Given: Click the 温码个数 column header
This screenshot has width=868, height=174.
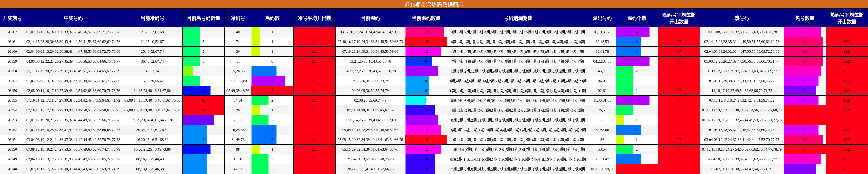Looking at the screenshot, I should tap(636, 18).
